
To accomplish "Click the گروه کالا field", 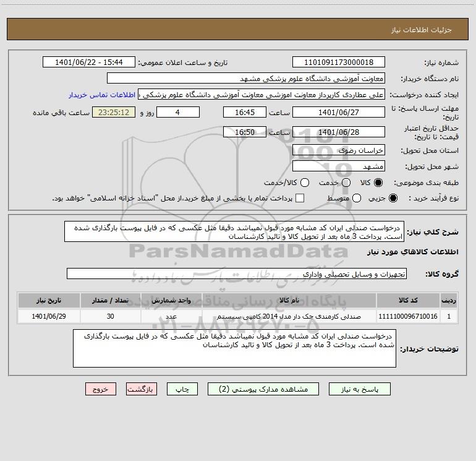I will pos(237,274).
